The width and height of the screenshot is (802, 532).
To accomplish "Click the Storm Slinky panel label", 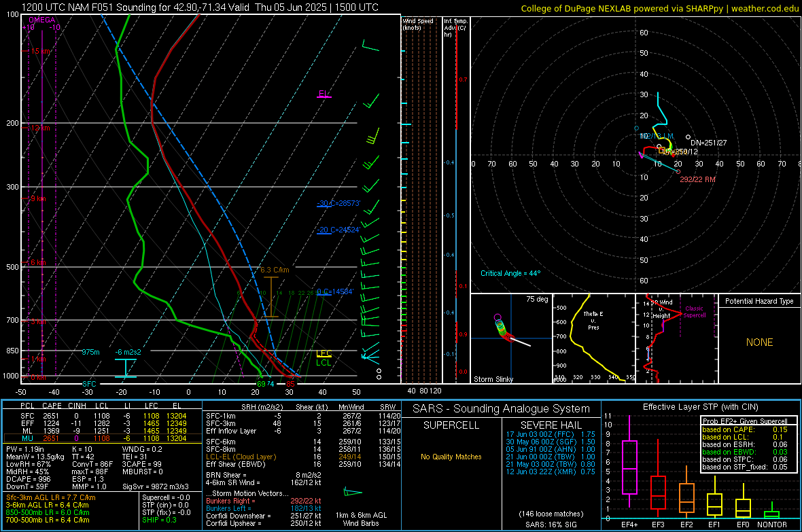I will coord(493,379).
